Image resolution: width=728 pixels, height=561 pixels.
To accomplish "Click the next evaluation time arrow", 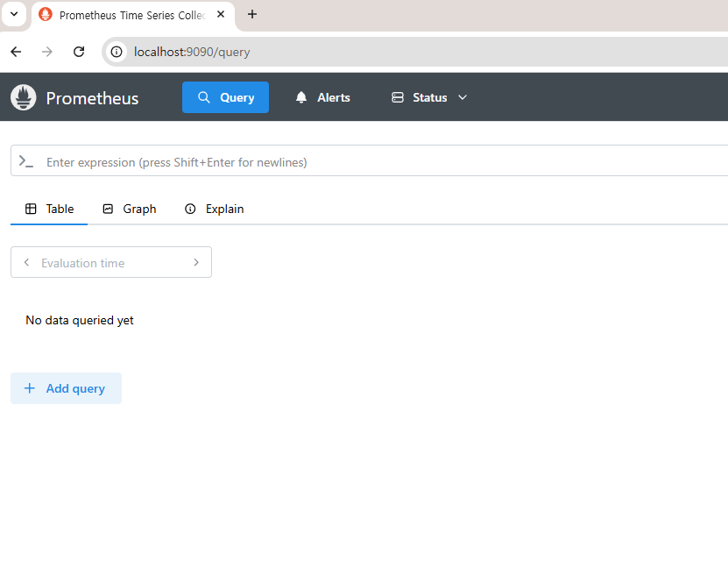I will coord(196,262).
